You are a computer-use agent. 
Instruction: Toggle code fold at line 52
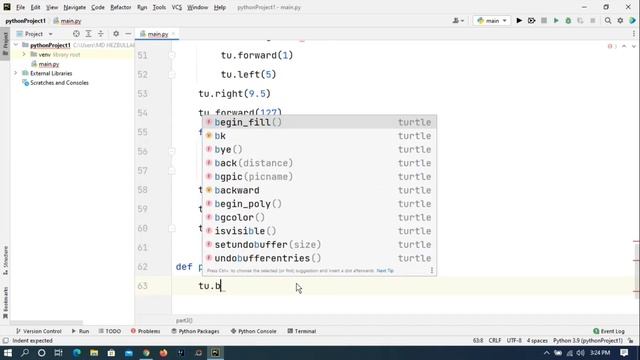(172, 74)
